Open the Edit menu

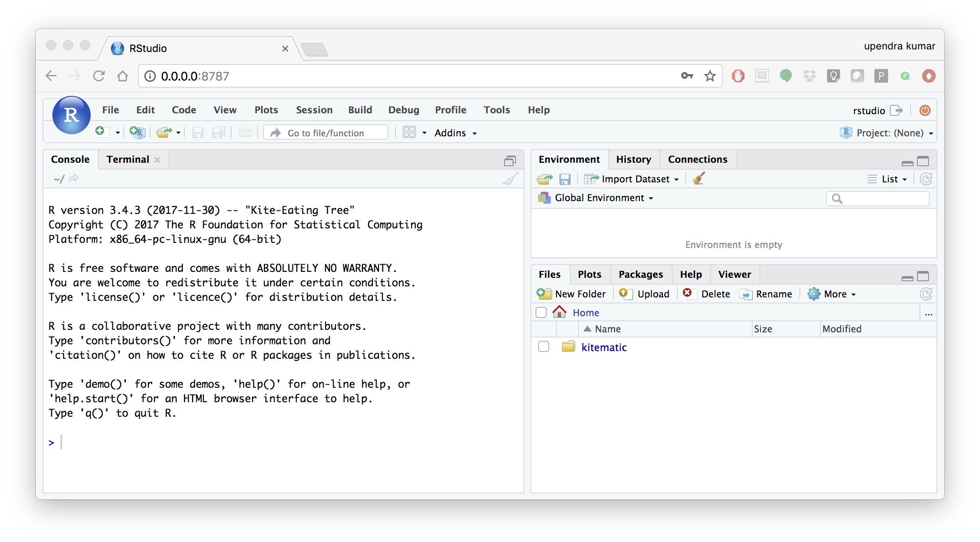(x=145, y=110)
